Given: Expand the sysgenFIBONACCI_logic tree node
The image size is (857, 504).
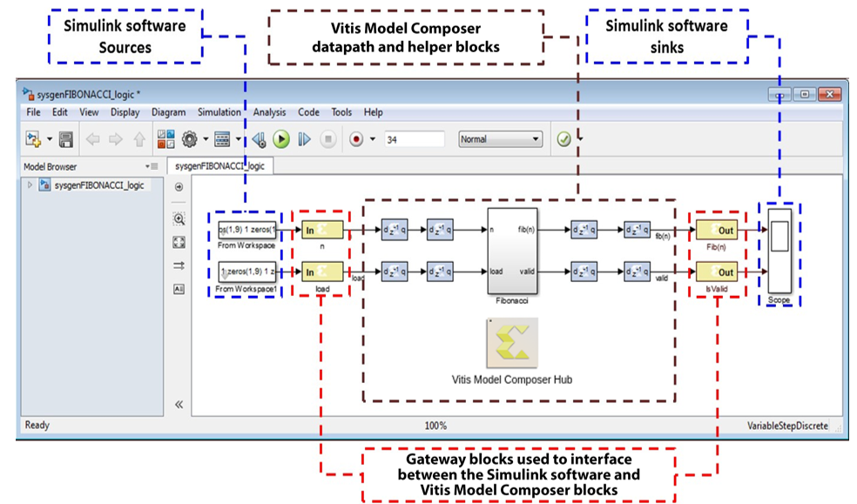Looking at the screenshot, I should coord(31,185).
